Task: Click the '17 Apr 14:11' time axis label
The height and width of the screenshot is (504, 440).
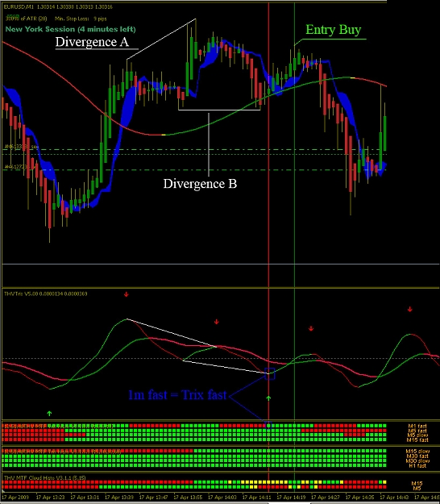Action: pyautogui.click(x=256, y=498)
